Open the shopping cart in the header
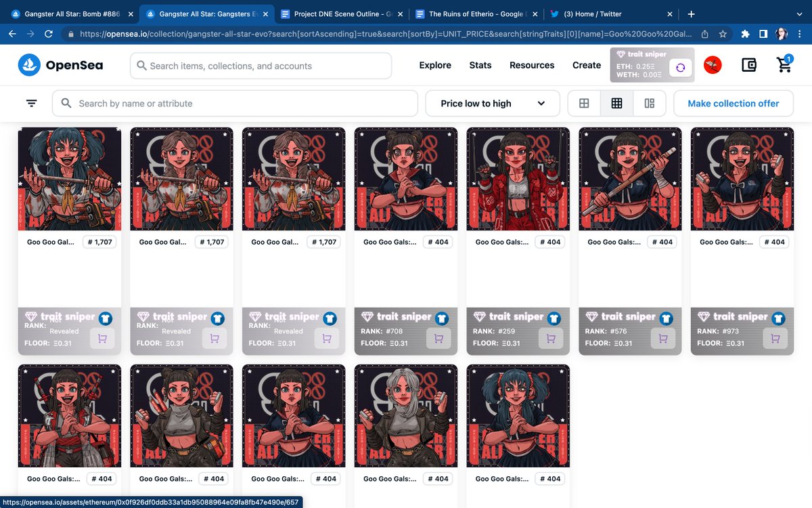Viewport: 812px width, 508px height. click(x=784, y=64)
